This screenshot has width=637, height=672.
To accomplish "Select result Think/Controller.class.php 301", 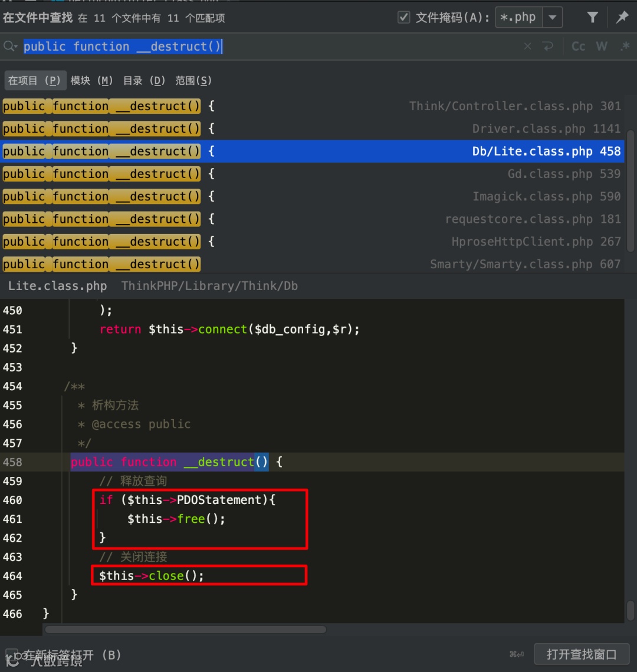I will click(x=312, y=106).
